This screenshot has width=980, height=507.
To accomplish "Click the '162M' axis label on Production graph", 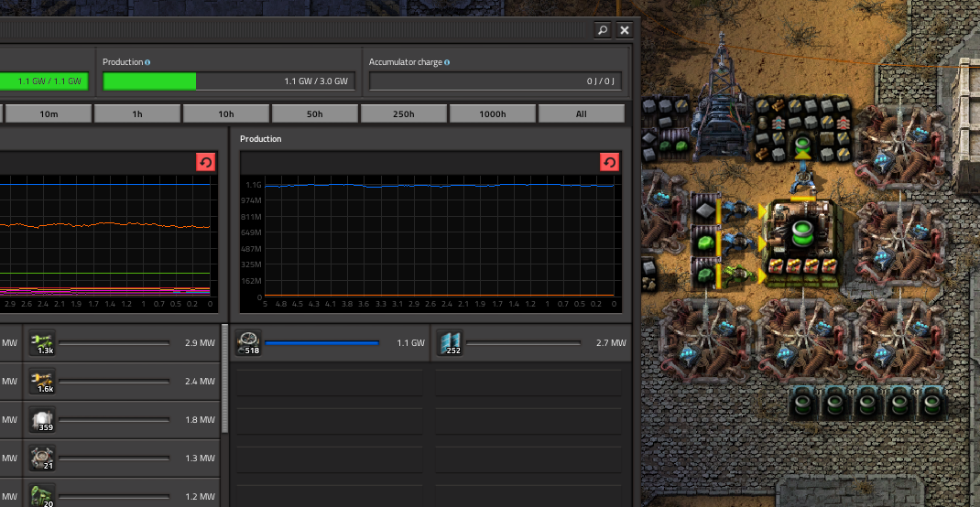I will (x=253, y=281).
